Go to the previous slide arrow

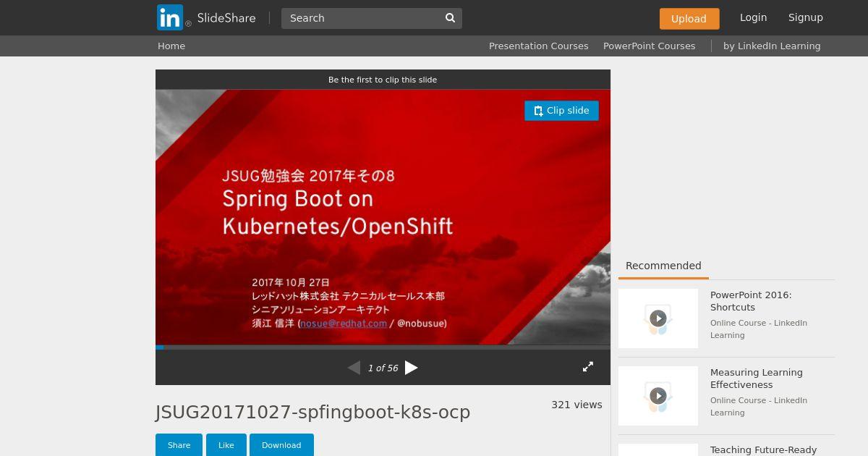[x=354, y=368]
